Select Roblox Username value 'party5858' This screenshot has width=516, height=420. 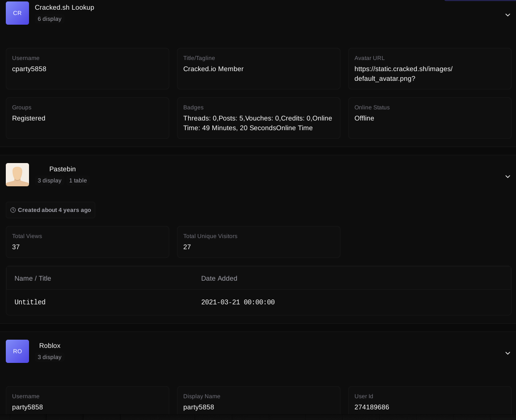28,407
